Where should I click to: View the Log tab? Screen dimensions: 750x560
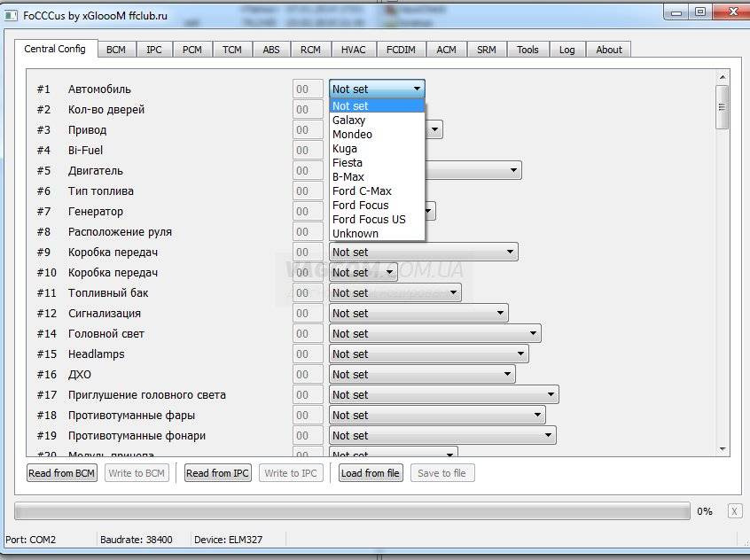pyautogui.click(x=566, y=50)
